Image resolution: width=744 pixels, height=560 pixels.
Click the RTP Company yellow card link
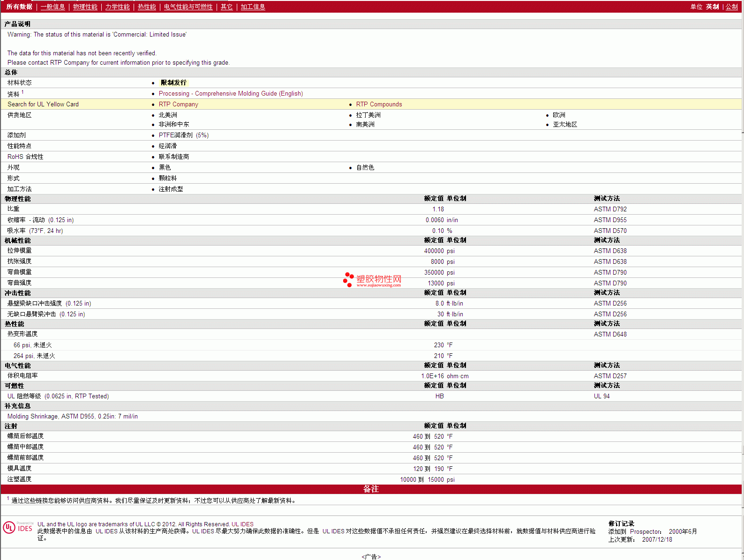pyautogui.click(x=178, y=105)
